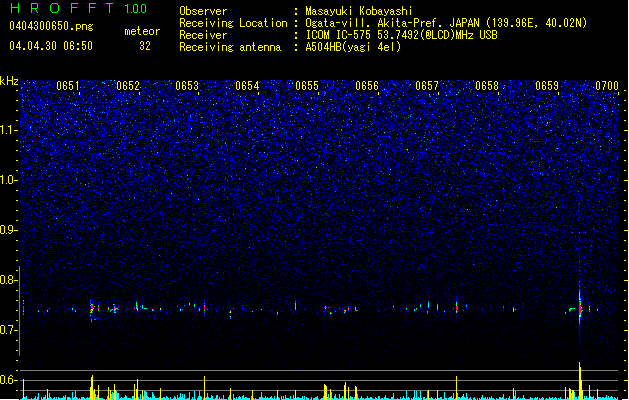Click the 0653 time marker
The image size is (629, 400).
(187, 86)
